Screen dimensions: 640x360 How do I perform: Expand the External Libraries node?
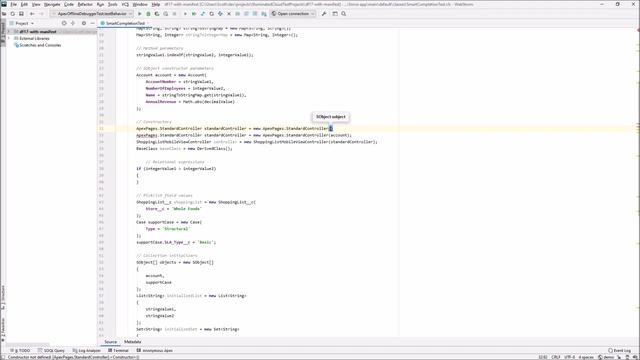pyautogui.click(x=9, y=38)
